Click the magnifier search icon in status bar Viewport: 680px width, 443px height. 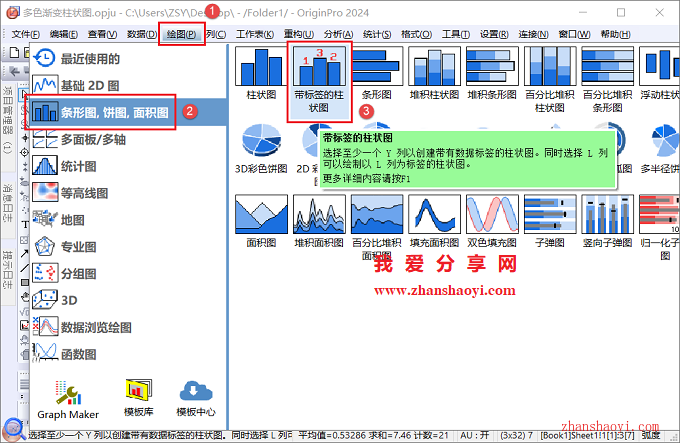[x=14, y=429]
